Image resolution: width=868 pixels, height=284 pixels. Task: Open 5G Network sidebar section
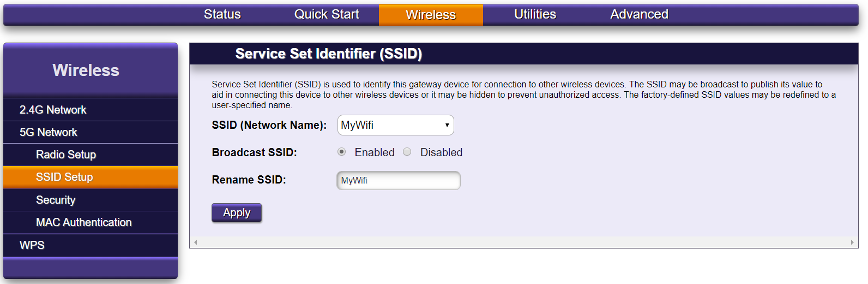[49, 132]
